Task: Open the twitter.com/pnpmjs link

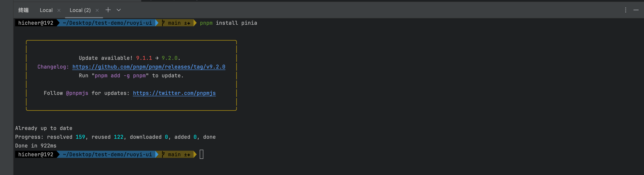Action: pyautogui.click(x=174, y=93)
